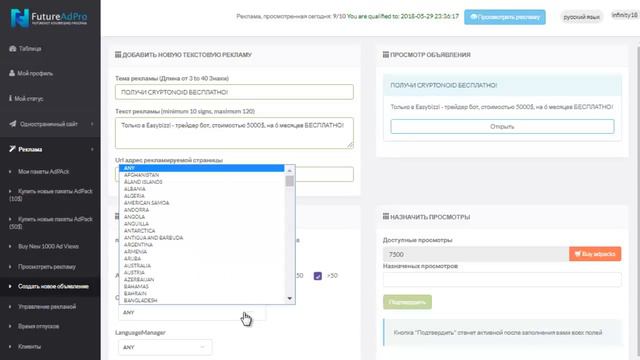
Task: Open Клиенты menu item
Action: (x=29, y=347)
